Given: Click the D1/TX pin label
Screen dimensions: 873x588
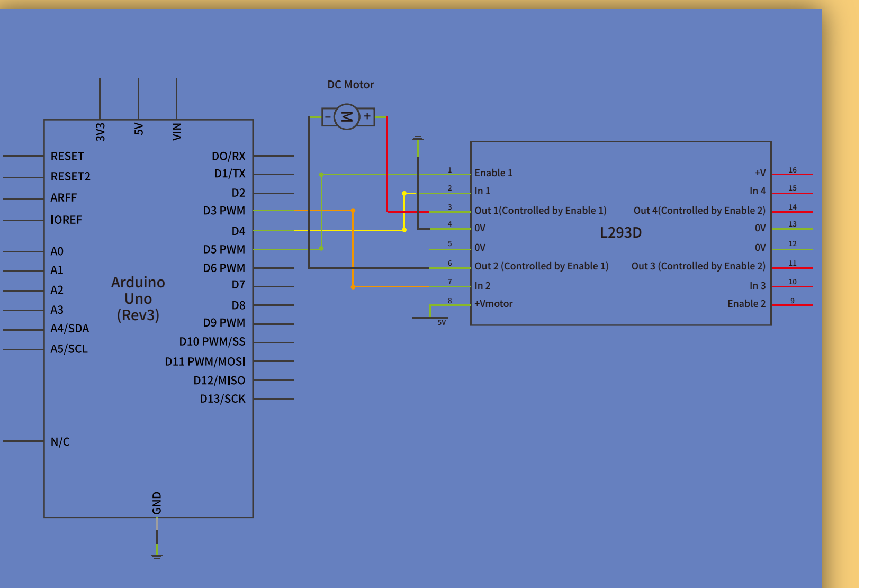Looking at the screenshot, I should [x=230, y=174].
